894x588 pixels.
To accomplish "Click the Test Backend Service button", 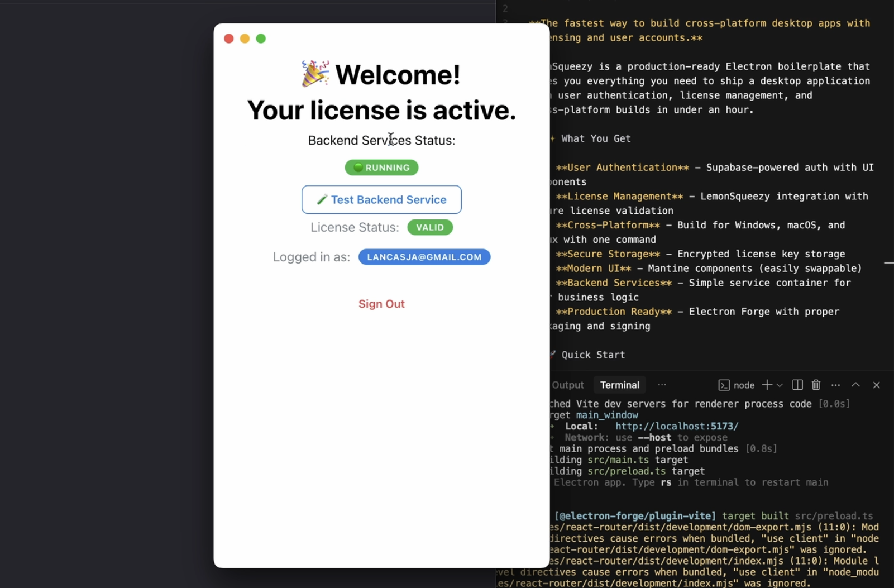I will click(x=381, y=199).
